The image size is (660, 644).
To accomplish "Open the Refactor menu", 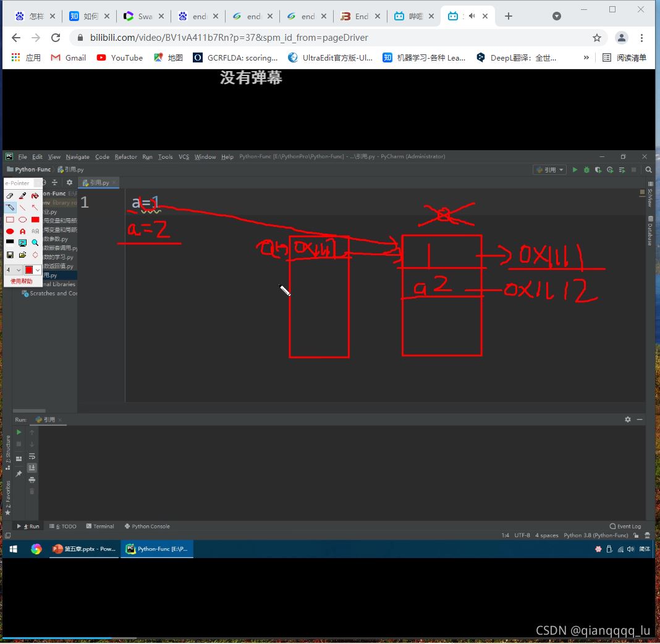I will (125, 157).
